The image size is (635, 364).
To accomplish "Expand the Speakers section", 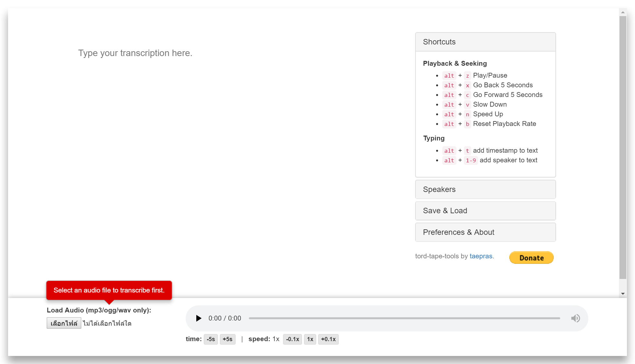I will click(x=485, y=189).
